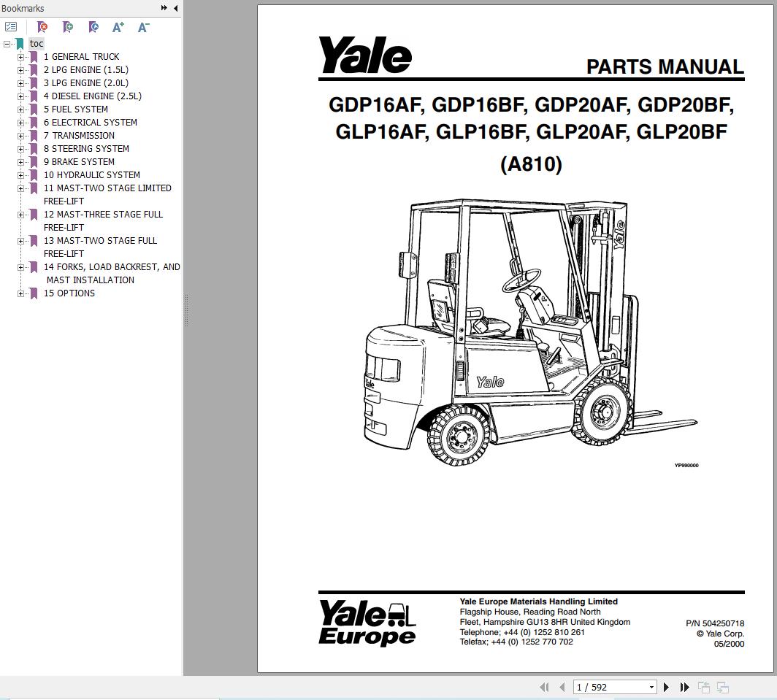The width and height of the screenshot is (777, 700).
Task: Click the (A810) model code text
Action: click(x=531, y=164)
